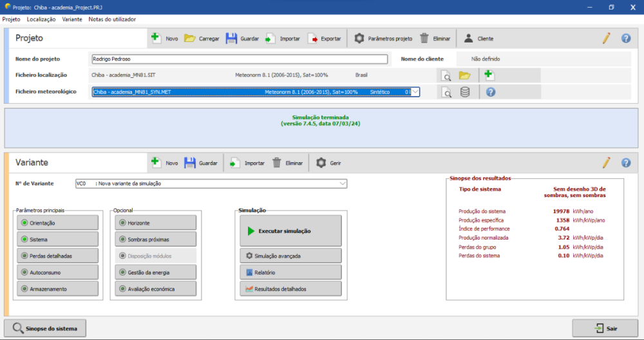
Task: Click the Gerir gear in the Variante toolbar
Action: [x=321, y=163]
